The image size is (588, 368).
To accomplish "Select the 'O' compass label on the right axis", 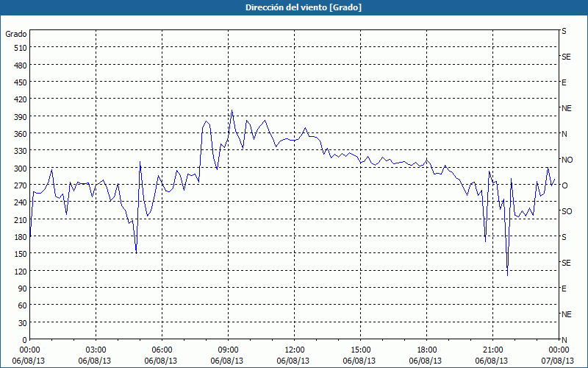I will click(564, 185).
